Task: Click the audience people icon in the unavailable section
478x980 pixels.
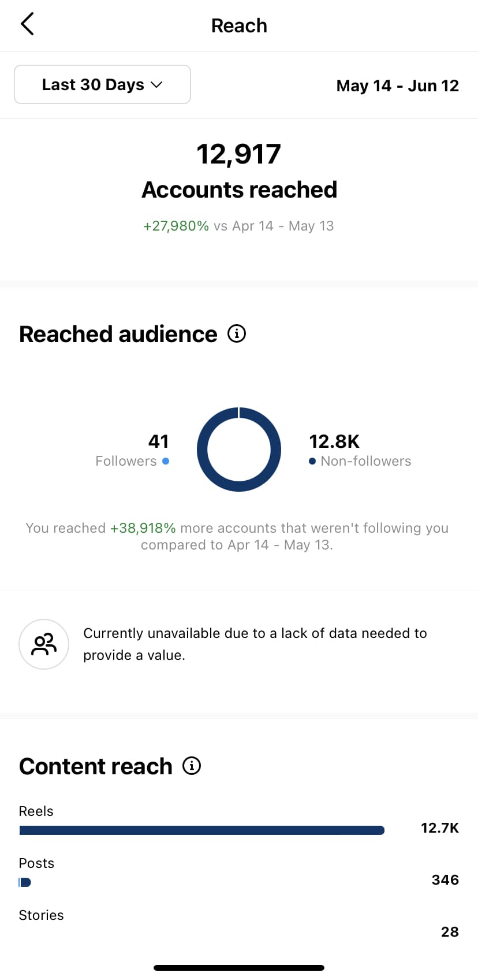Action: (44, 644)
